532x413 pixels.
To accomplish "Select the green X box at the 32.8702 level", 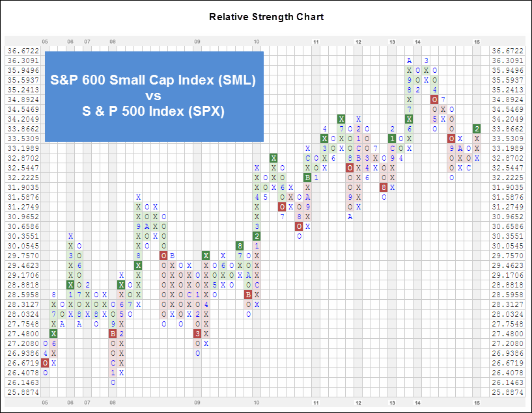I will tap(273, 158).
